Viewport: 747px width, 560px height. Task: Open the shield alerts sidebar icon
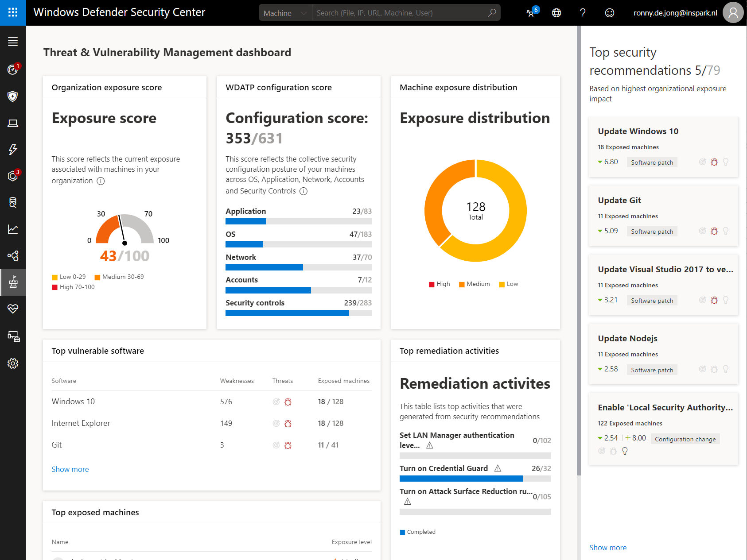click(13, 97)
